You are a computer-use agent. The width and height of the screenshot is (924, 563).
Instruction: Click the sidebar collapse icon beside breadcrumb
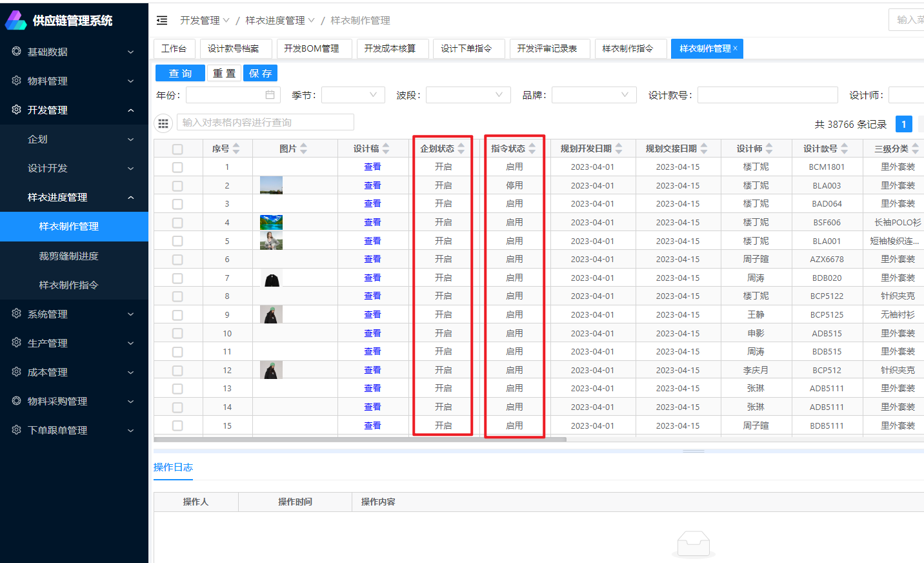[x=162, y=21]
